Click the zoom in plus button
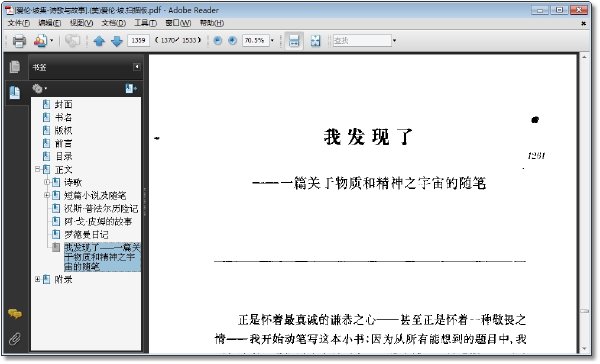600x364 pixels. point(232,40)
